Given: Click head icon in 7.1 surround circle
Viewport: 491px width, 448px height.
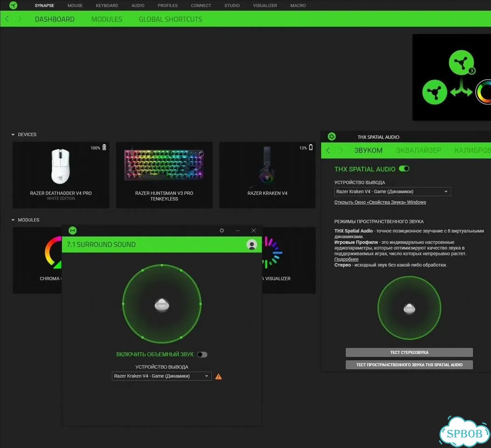Looking at the screenshot, I should [162, 305].
